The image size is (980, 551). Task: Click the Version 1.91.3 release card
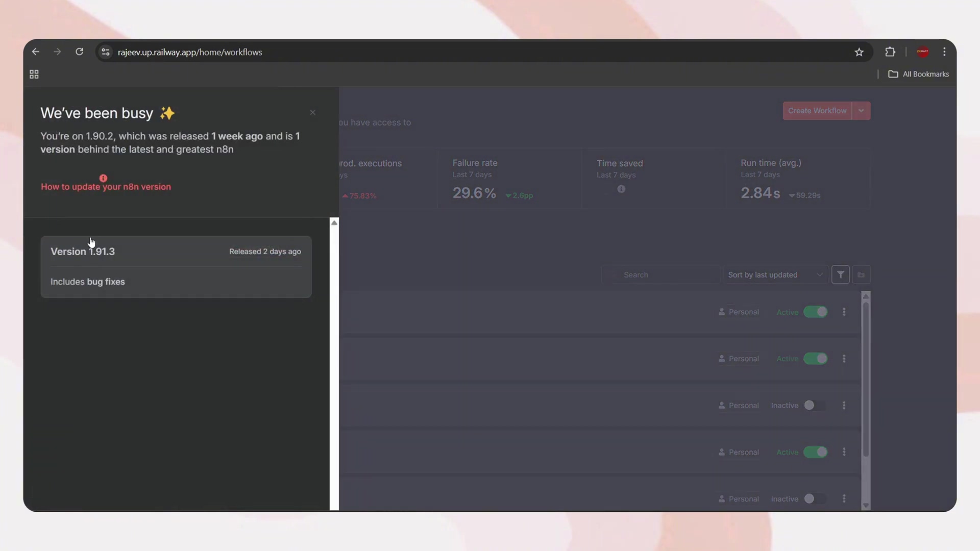point(176,266)
